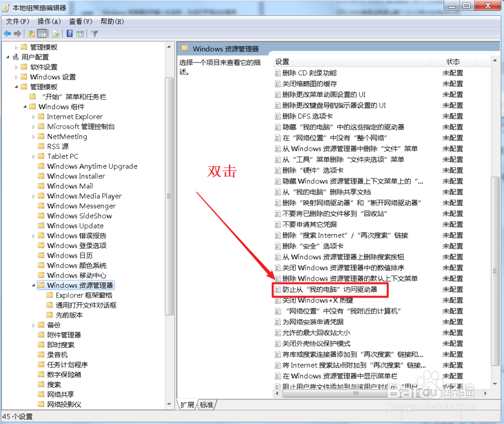This screenshot has width=504, height=424.
Task: Click the gray Forward arrow in the toolbar
Action: (x=18, y=33)
